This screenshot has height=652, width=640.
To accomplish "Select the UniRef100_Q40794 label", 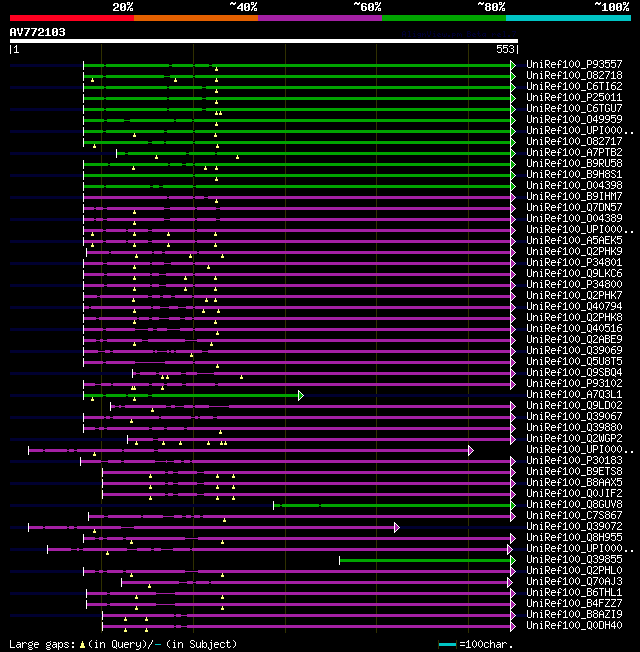I will coord(574,306).
